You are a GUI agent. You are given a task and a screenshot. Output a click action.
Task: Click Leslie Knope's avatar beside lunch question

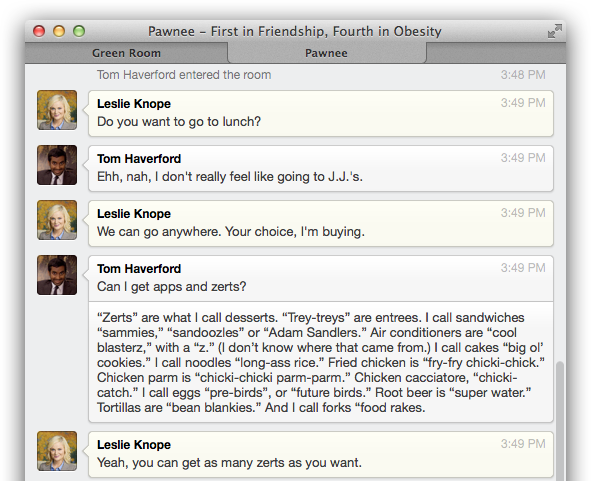[x=57, y=110]
